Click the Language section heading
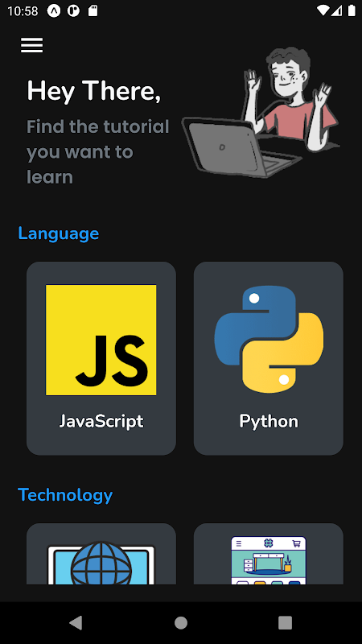 pos(59,233)
